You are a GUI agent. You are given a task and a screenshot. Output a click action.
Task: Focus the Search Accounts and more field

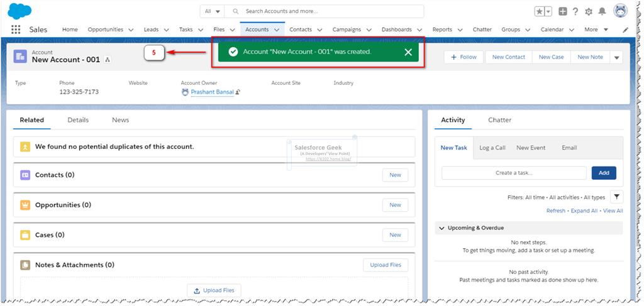point(324,11)
